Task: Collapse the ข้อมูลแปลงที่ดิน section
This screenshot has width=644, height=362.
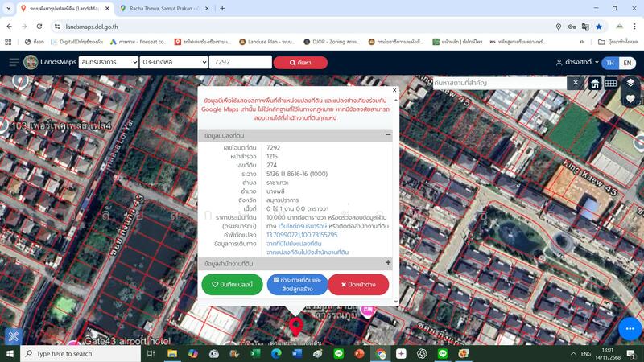Action: coord(388,136)
